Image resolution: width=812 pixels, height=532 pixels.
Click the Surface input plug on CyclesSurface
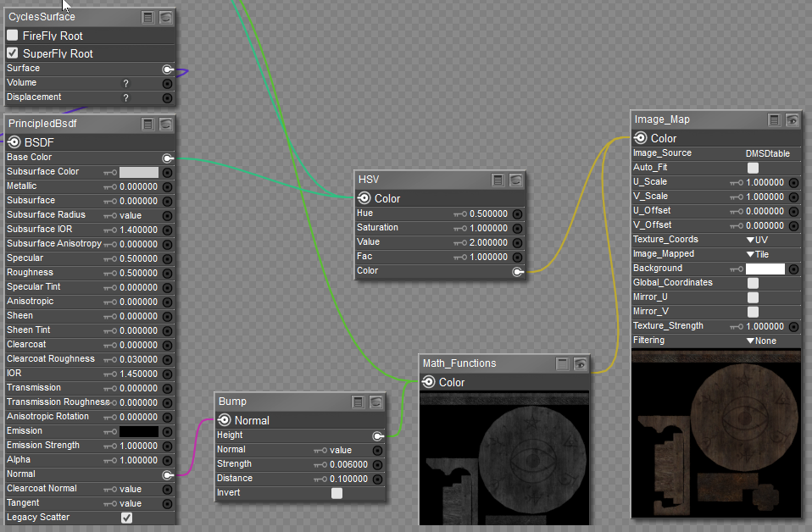(x=168, y=69)
